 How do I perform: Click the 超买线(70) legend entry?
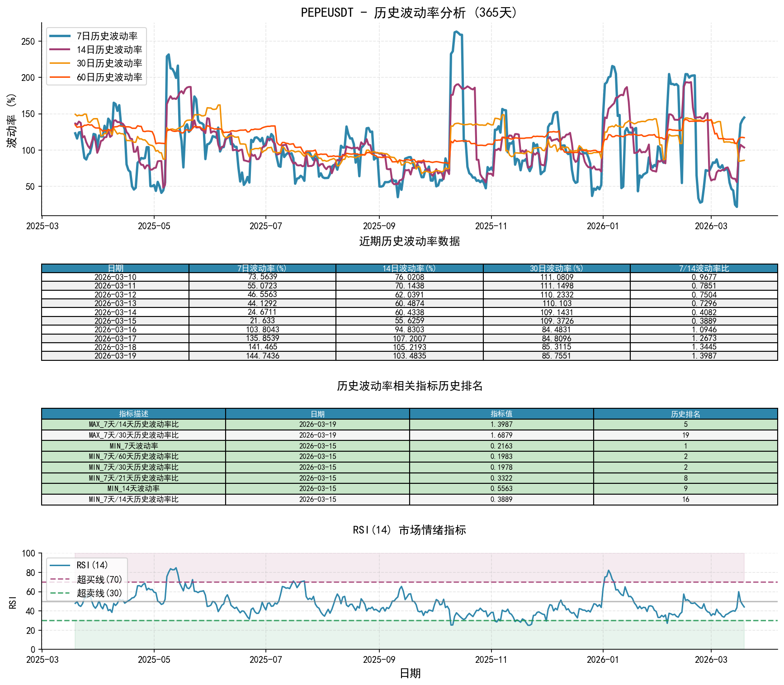(x=99, y=579)
